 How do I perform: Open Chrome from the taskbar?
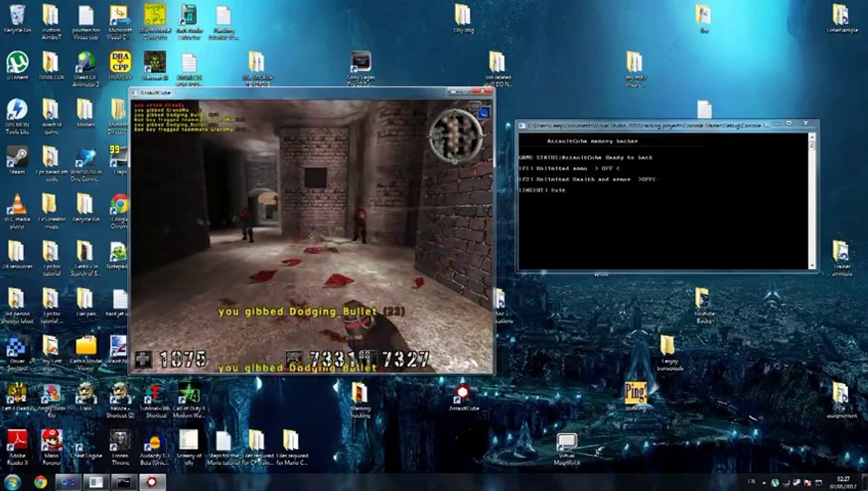40,482
